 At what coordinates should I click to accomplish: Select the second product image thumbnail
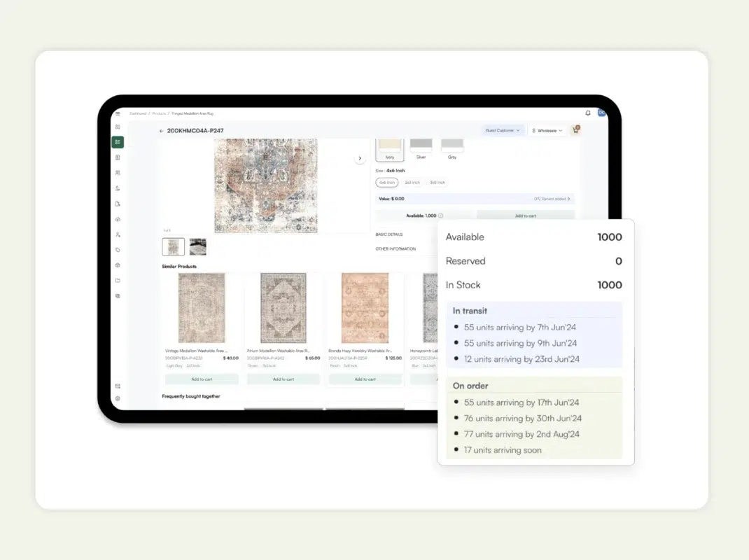(x=197, y=246)
